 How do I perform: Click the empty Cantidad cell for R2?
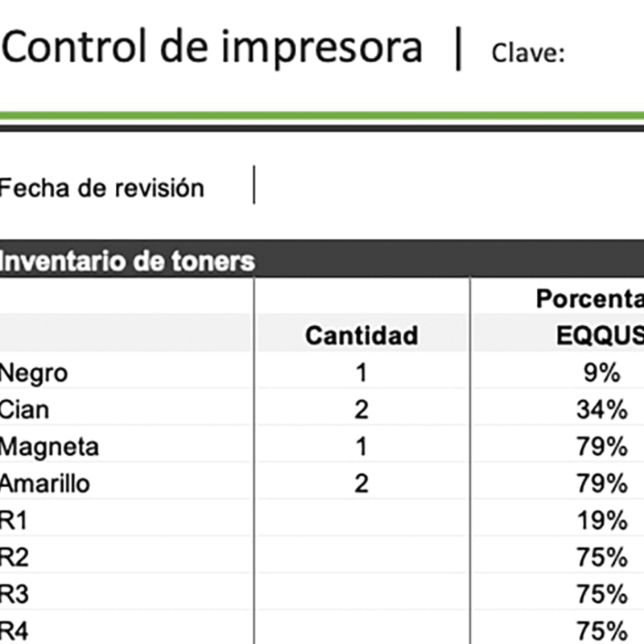click(361, 558)
